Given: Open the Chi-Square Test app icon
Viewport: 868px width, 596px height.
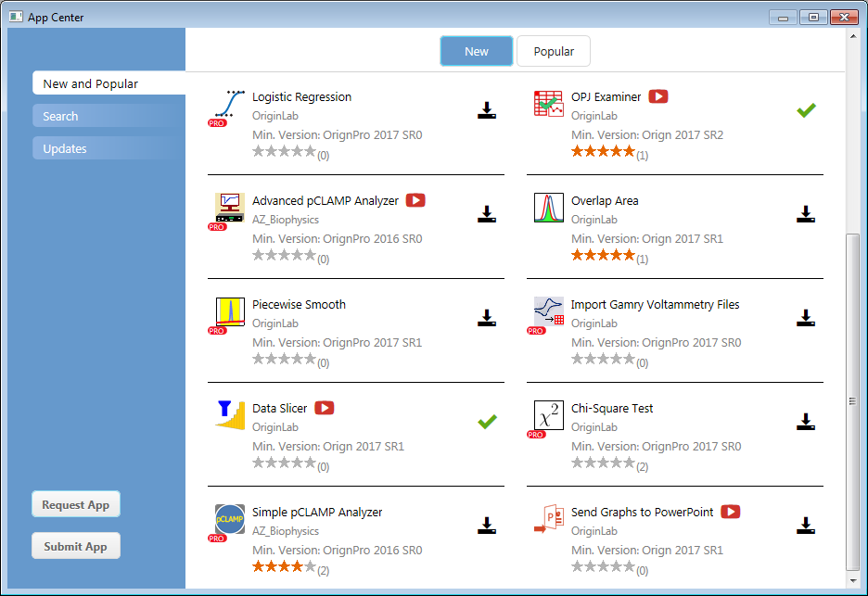Looking at the screenshot, I should pos(549,415).
